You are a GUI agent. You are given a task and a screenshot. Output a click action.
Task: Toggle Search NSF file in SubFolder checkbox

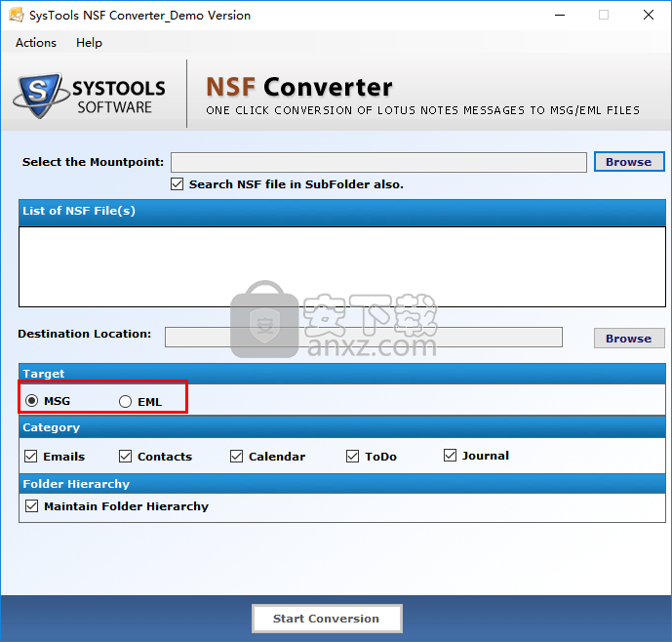tap(177, 184)
